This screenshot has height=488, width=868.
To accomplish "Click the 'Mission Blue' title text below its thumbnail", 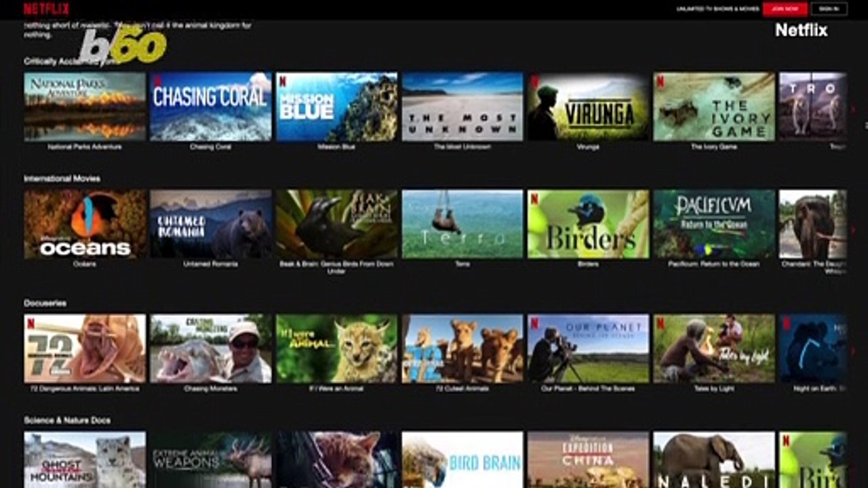I will click(336, 146).
